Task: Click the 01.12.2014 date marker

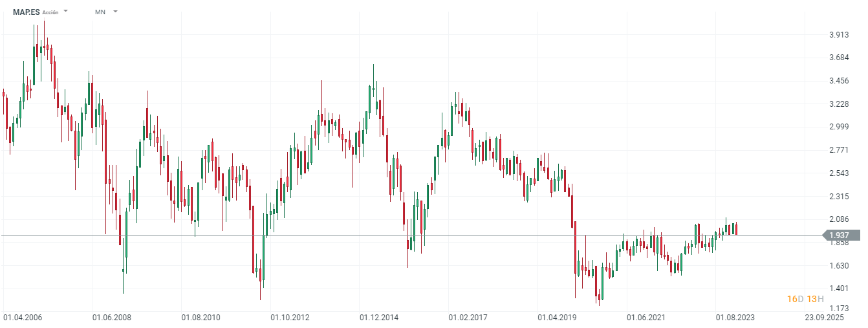Action: pyautogui.click(x=379, y=317)
